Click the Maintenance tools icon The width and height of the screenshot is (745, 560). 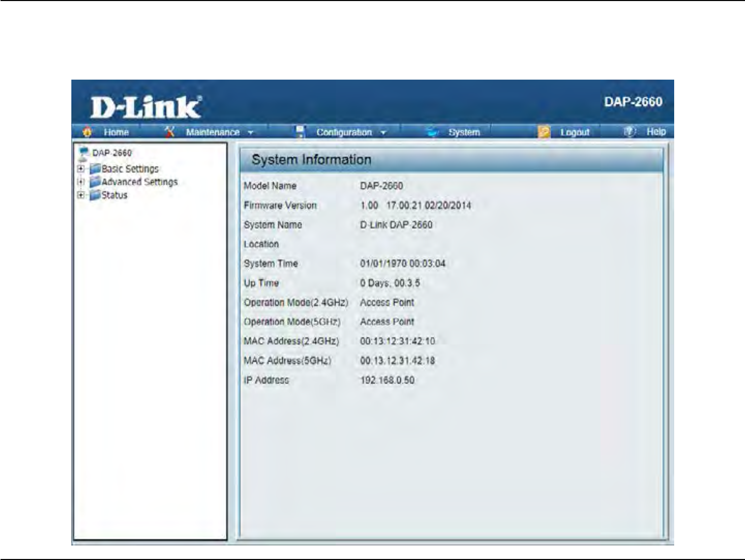170,132
